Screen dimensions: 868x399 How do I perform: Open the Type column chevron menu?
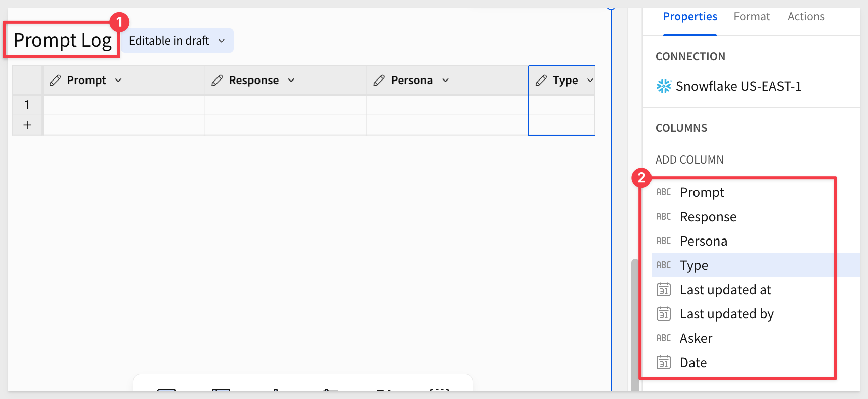(x=590, y=81)
